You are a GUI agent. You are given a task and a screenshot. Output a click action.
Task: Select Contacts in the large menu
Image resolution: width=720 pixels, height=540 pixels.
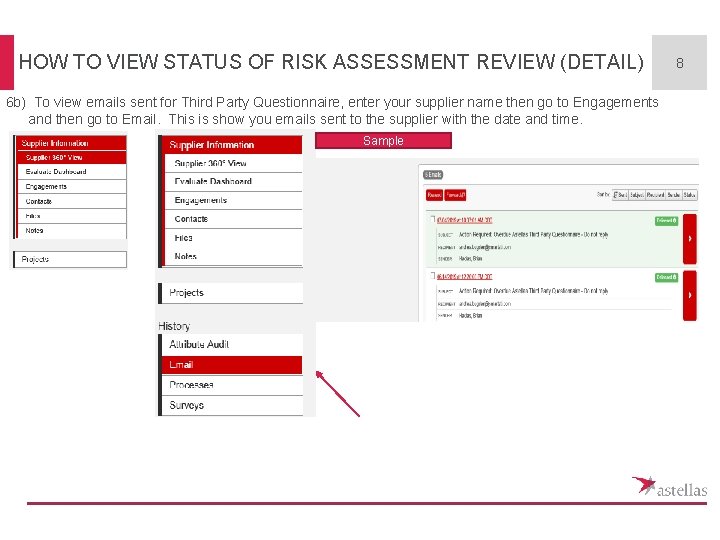(233, 219)
